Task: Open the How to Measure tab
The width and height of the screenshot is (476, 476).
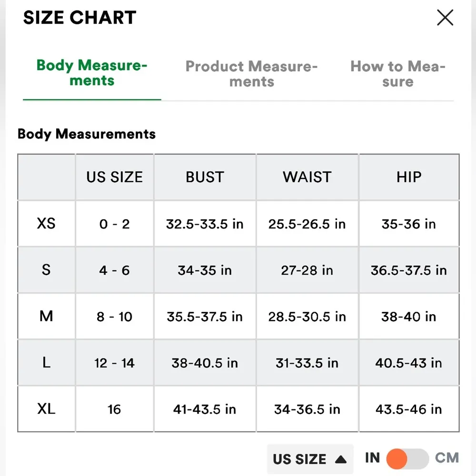Action: click(397, 74)
